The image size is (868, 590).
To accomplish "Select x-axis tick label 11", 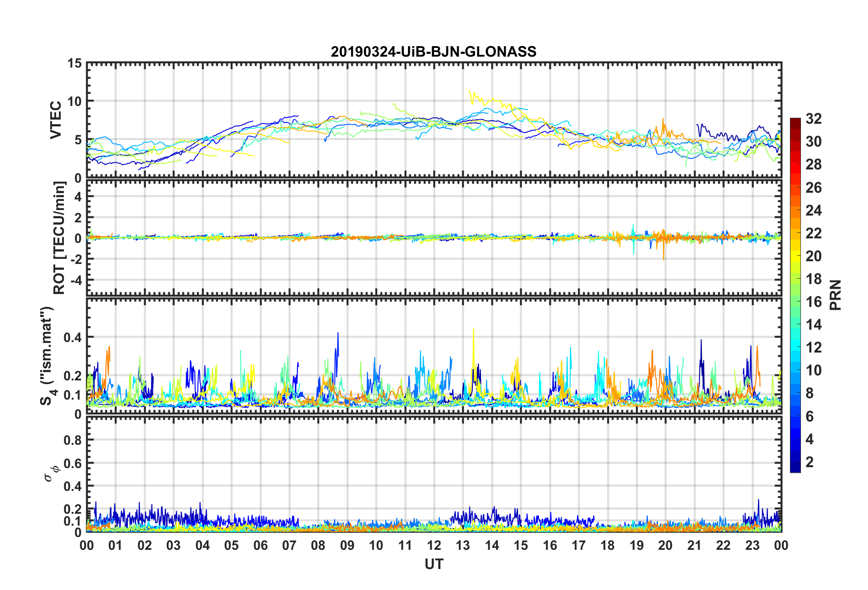I will (x=405, y=545).
